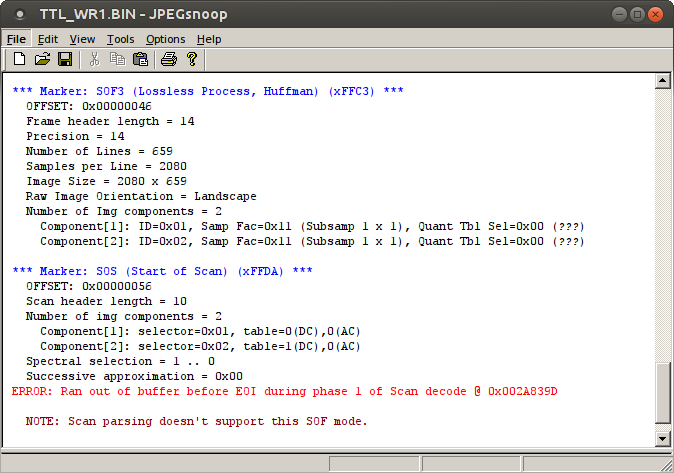Print the report using the printer icon
The width and height of the screenshot is (674, 473).
click(x=169, y=59)
